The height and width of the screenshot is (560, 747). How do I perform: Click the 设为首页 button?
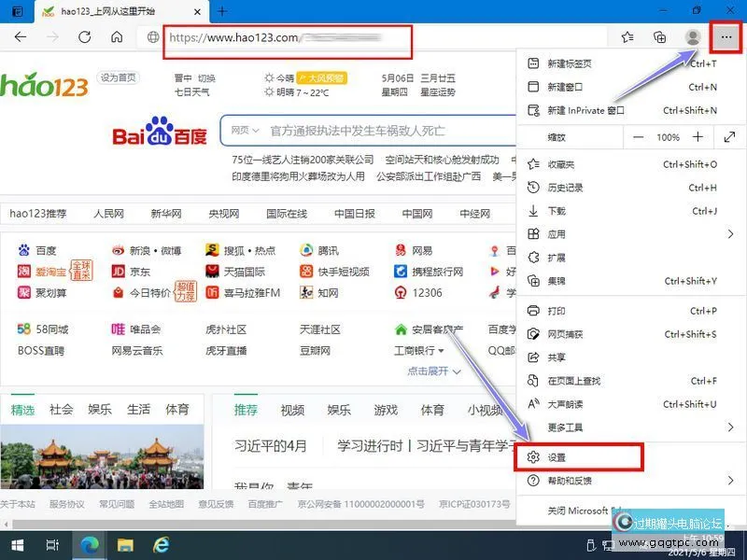click(117, 78)
